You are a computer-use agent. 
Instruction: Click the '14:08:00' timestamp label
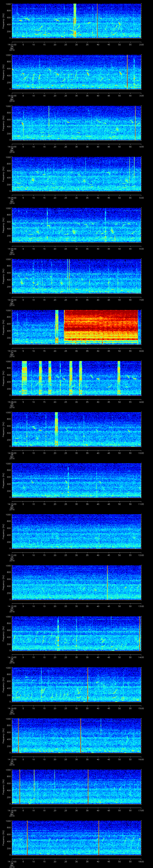12,402
